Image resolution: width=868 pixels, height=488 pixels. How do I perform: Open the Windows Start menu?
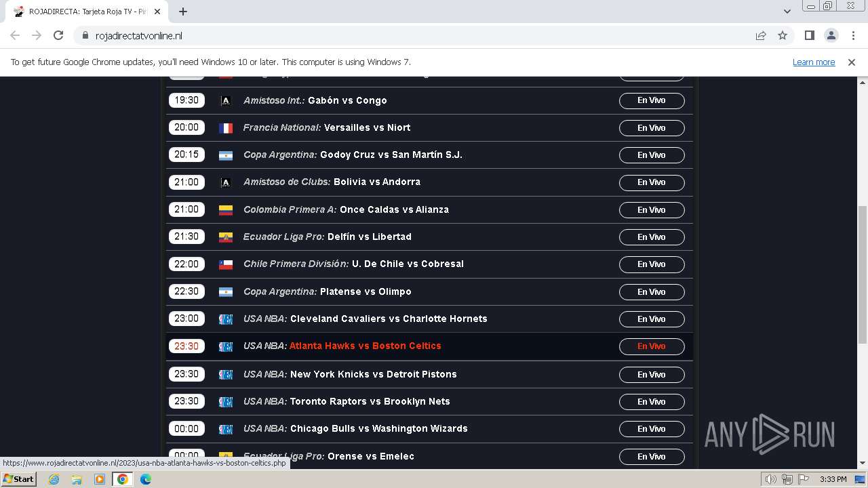coord(19,479)
